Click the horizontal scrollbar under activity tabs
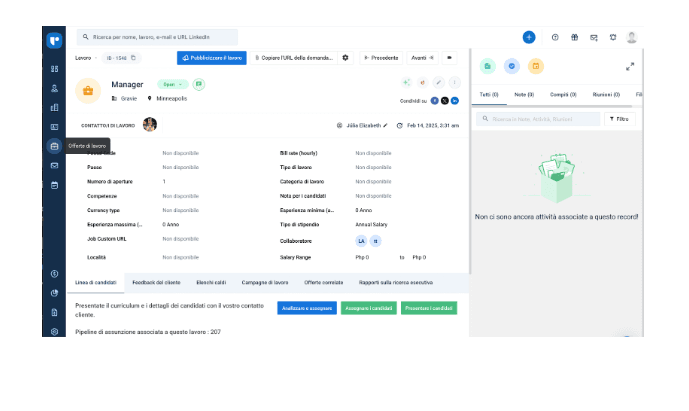689x411 pixels. pos(552,106)
